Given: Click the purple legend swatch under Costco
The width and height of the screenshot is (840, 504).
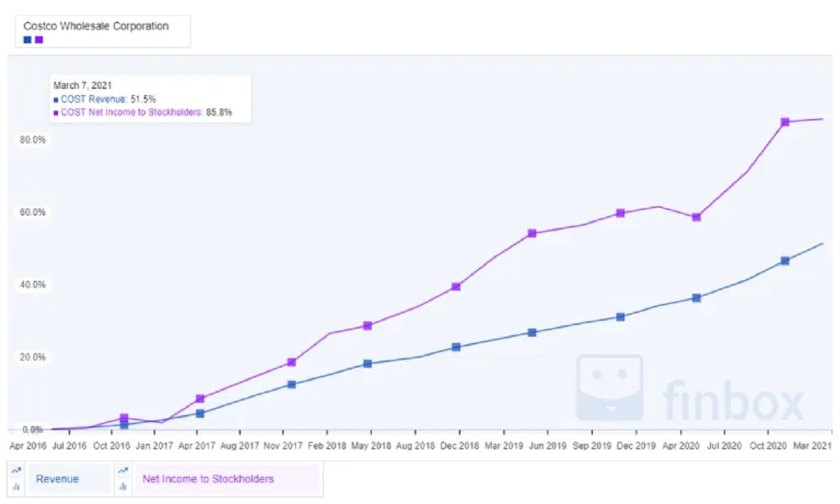Looking at the screenshot, I should (x=38, y=39).
